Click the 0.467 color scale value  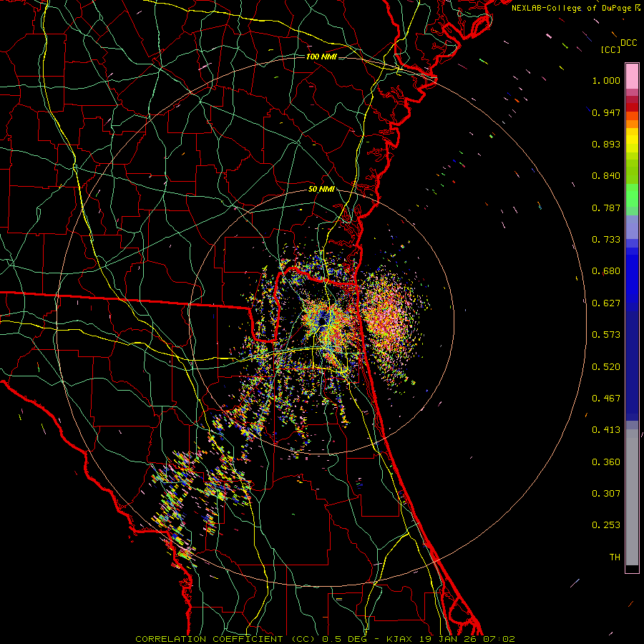606,399
